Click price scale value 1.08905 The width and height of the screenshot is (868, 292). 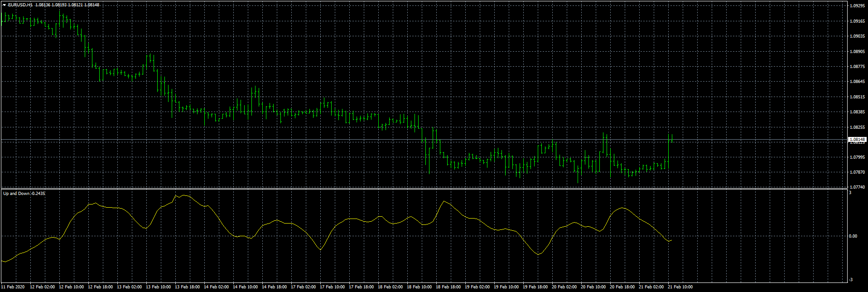858,52
